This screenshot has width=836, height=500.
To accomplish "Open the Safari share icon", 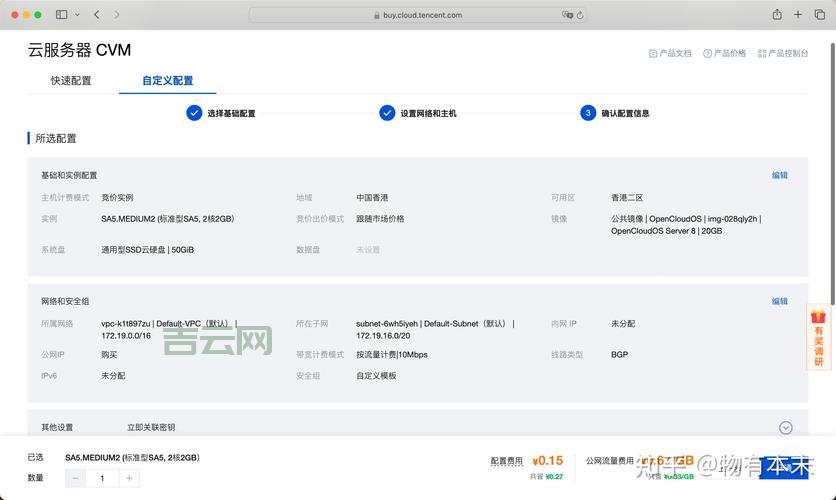I will tap(777, 15).
